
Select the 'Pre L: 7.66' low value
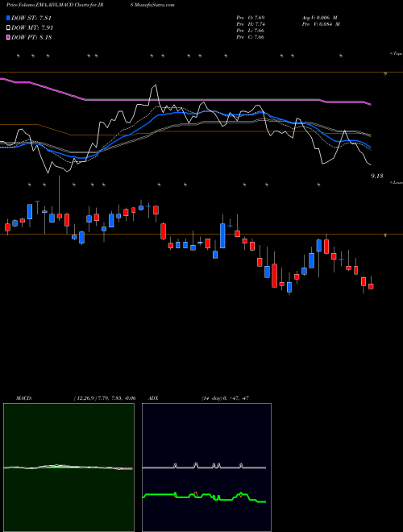coord(251,31)
